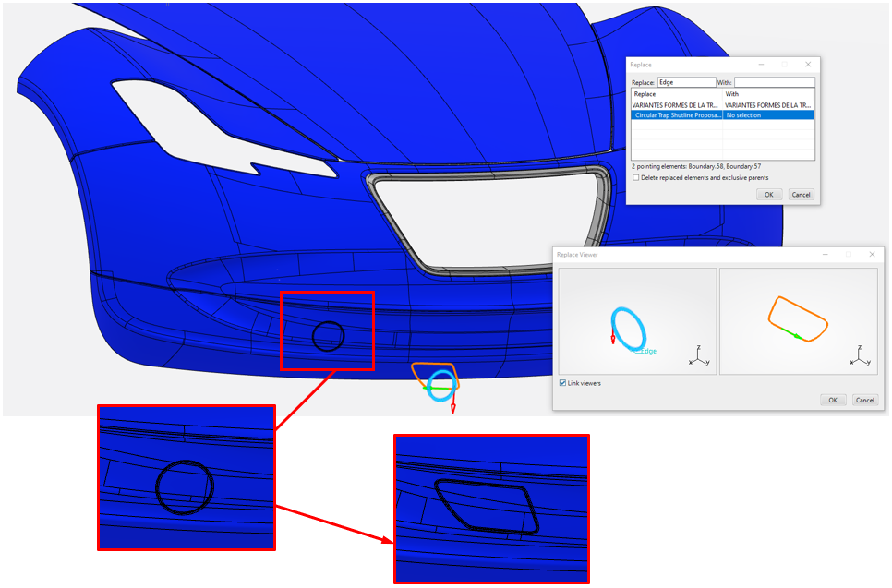
Task: Click OK in the Replace dialog
Action: pyautogui.click(x=768, y=195)
